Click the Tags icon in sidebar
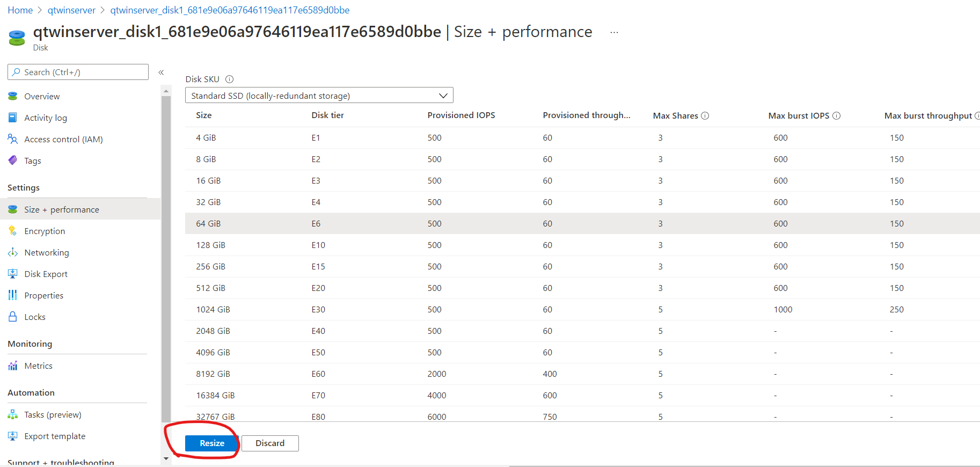 pos(13,160)
